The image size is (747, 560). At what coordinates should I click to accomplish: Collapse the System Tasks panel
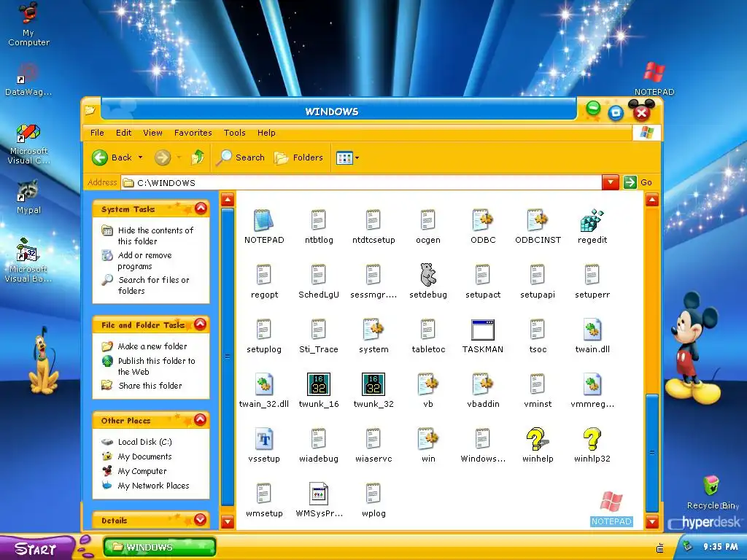[201, 209]
